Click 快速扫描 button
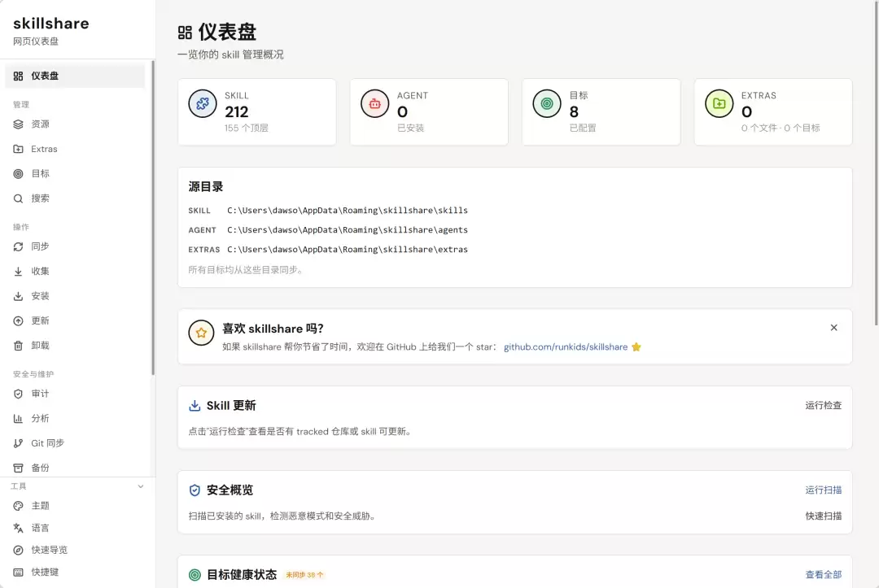This screenshot has height=588, width=879. pyautogui.click(x=823, y=516)
